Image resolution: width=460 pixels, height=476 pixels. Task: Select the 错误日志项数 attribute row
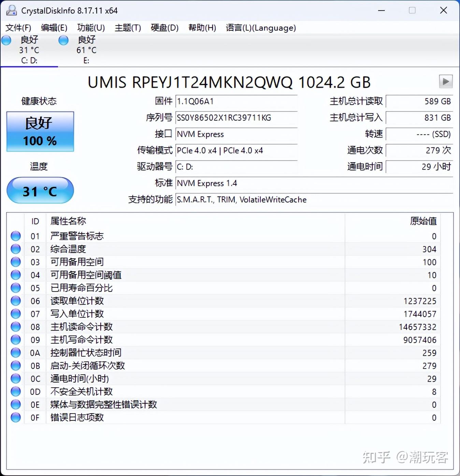click(x=224, y=417)
